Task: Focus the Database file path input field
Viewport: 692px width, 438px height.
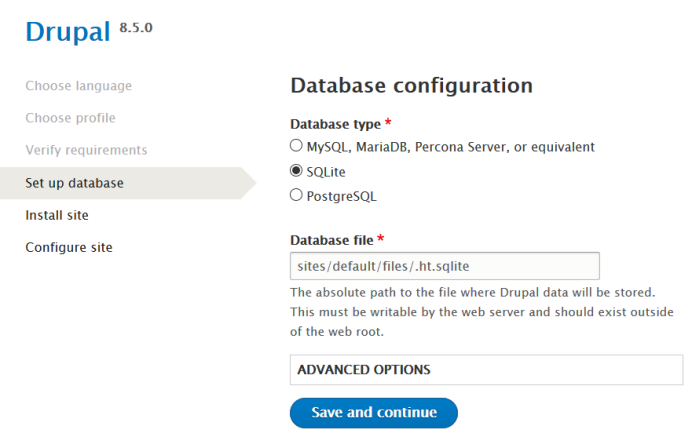Action: [444, 266]
